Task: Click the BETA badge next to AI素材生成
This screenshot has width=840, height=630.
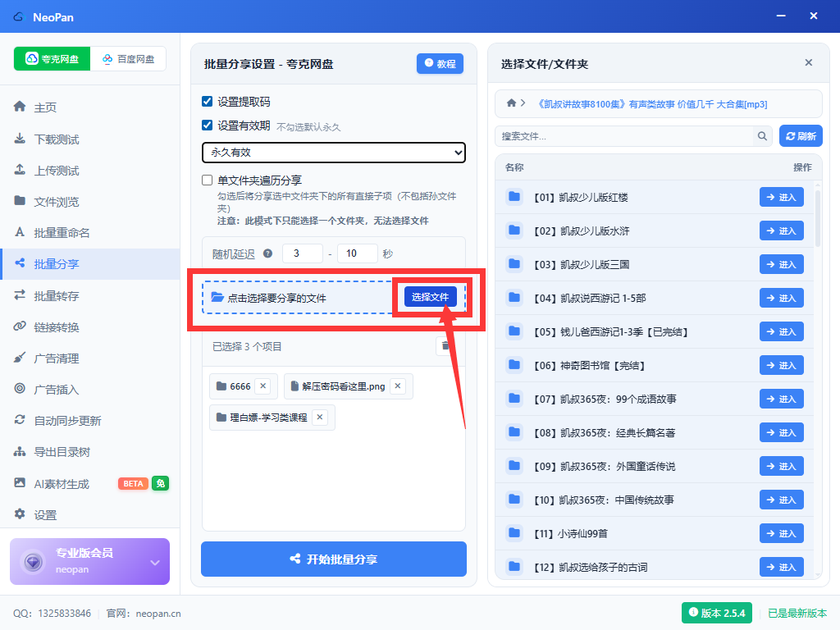Action: point(133,484)
